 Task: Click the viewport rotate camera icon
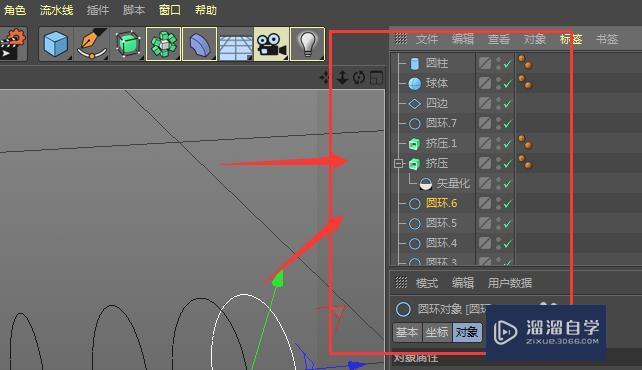pos(359,77)
